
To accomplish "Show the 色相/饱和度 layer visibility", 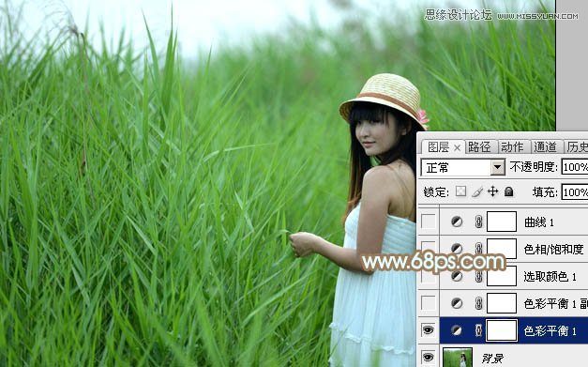I will coord(429,249).
